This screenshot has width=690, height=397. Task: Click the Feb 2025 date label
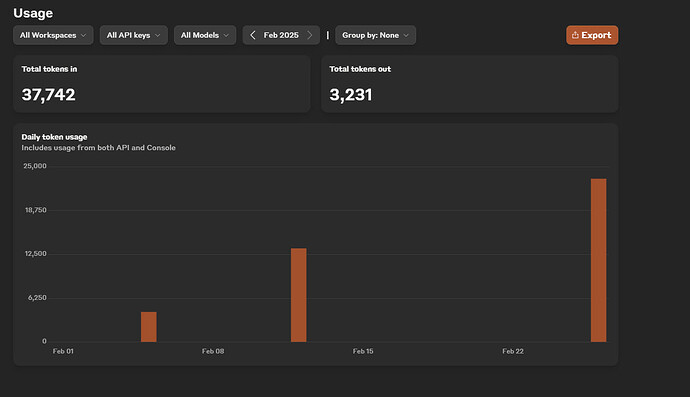[281, 35]
